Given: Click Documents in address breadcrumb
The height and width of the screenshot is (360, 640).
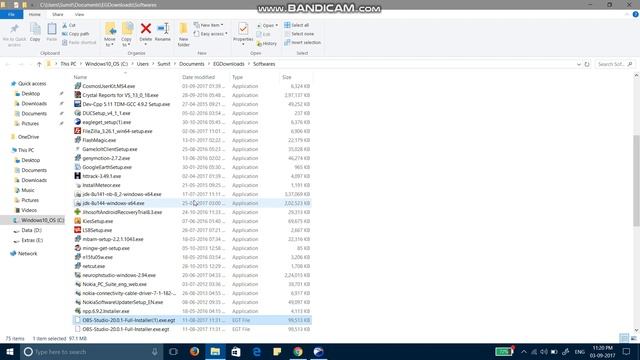Looking at the screenshot, I should point(191,64).
